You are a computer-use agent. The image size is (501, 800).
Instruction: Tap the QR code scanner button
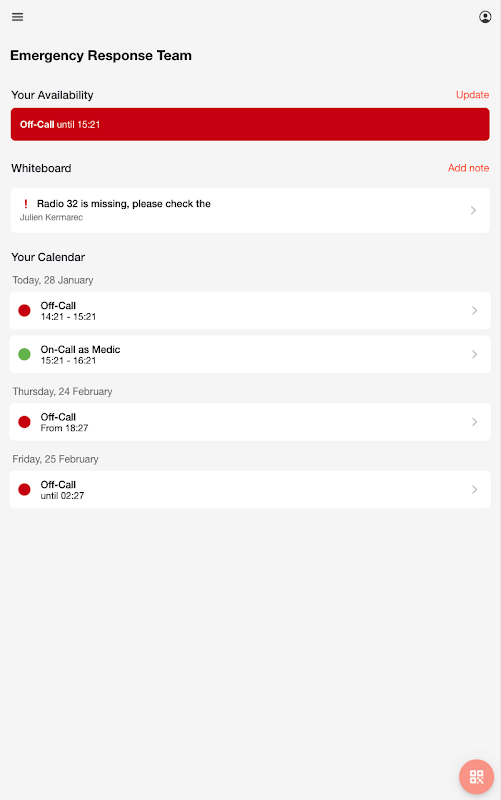tap(476, 777)
